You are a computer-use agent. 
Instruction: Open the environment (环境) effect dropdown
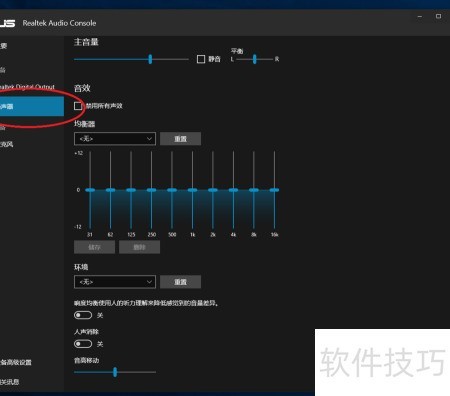pyautogui.click(x=115, y=282)
